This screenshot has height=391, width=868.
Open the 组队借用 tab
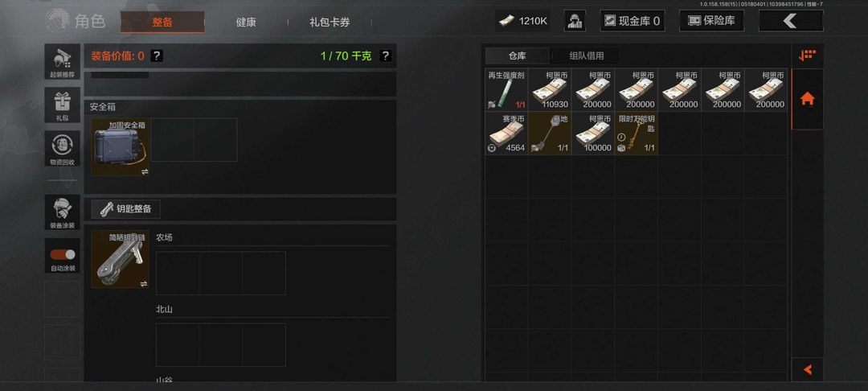tap(587, 56)
